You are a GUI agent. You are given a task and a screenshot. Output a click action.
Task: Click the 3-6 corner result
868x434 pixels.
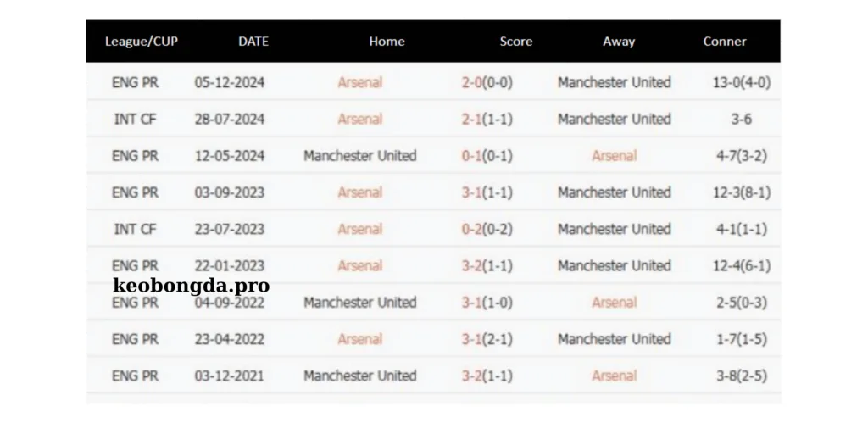pos(742,120)
